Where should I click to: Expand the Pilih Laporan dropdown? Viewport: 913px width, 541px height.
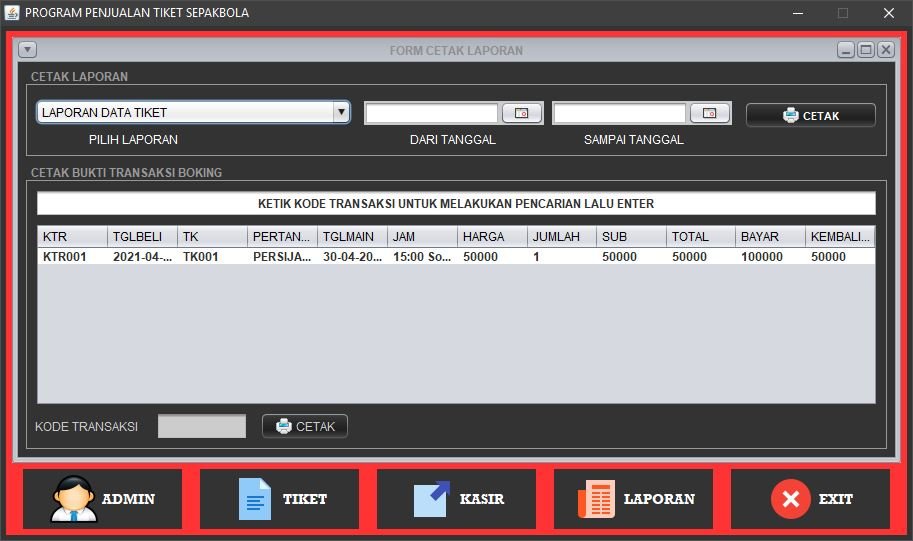tap(342, 113)
